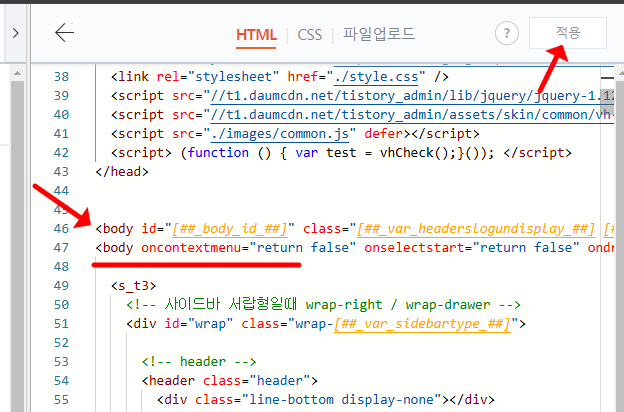Screen dimensions: 624x412
Task: Click the [##_body_id_##] variable on line 46
Action: 230,229
